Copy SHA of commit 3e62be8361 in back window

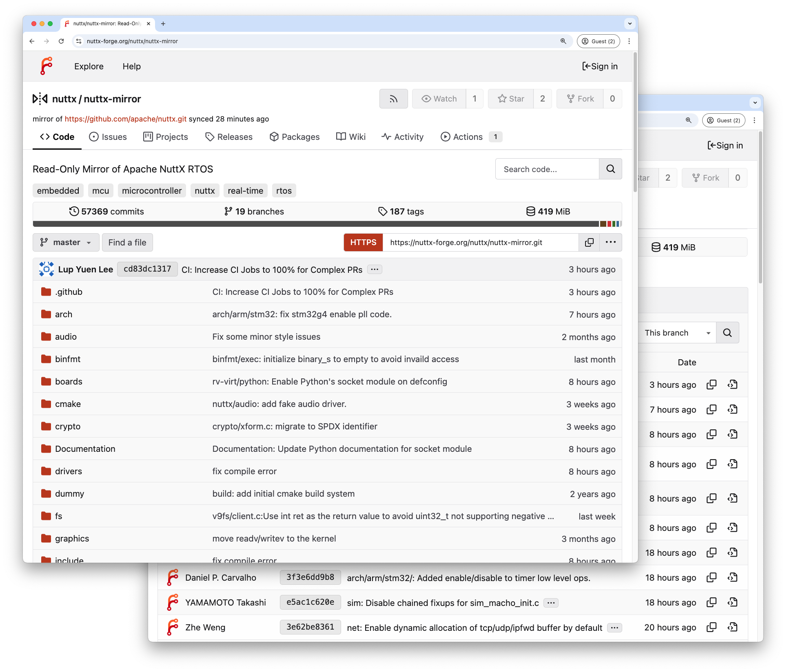(712, 627)
